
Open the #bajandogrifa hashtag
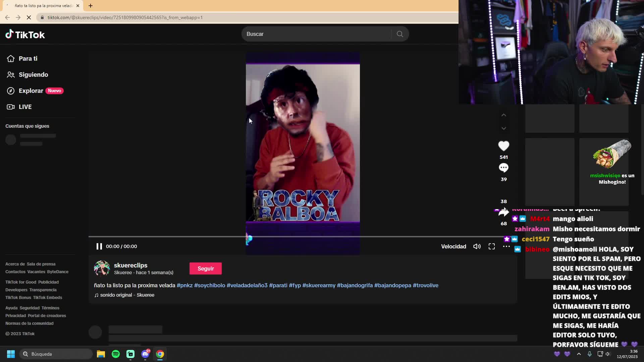pyautogui.click(x=355, y=285)
